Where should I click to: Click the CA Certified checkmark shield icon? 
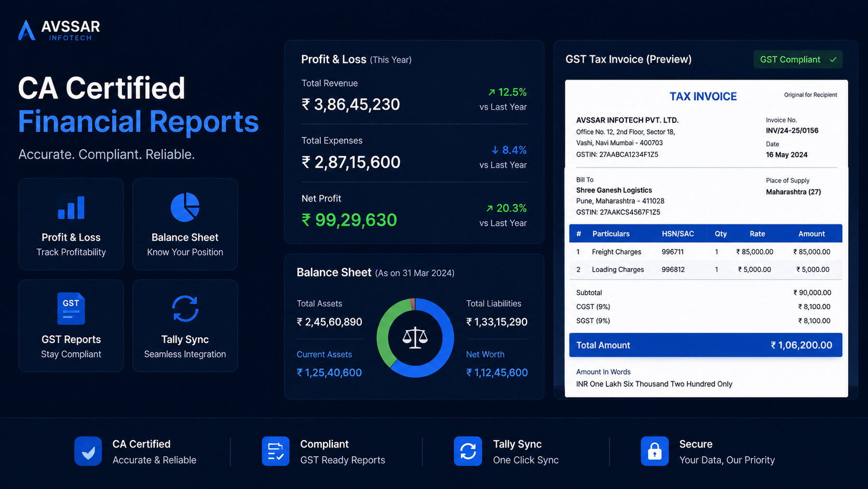coord(88,451)
